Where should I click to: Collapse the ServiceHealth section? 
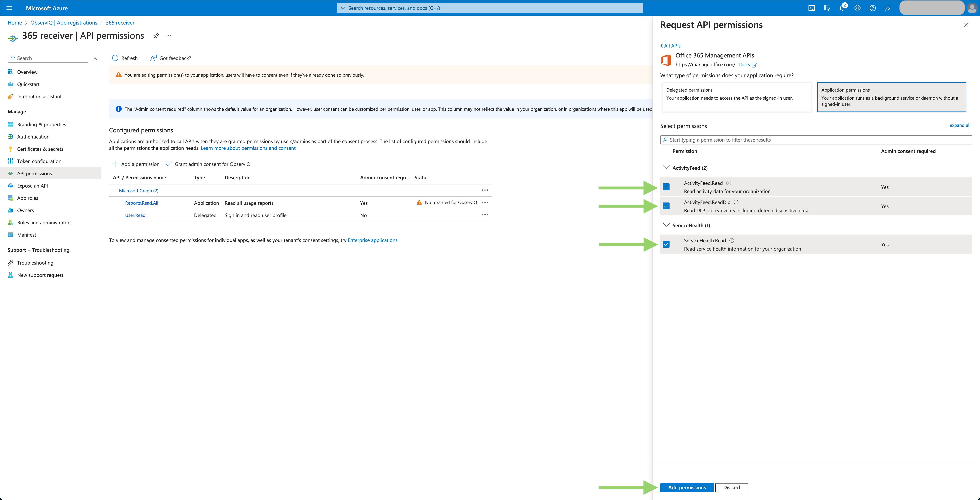pyautogui.click(x=666, y=225)
